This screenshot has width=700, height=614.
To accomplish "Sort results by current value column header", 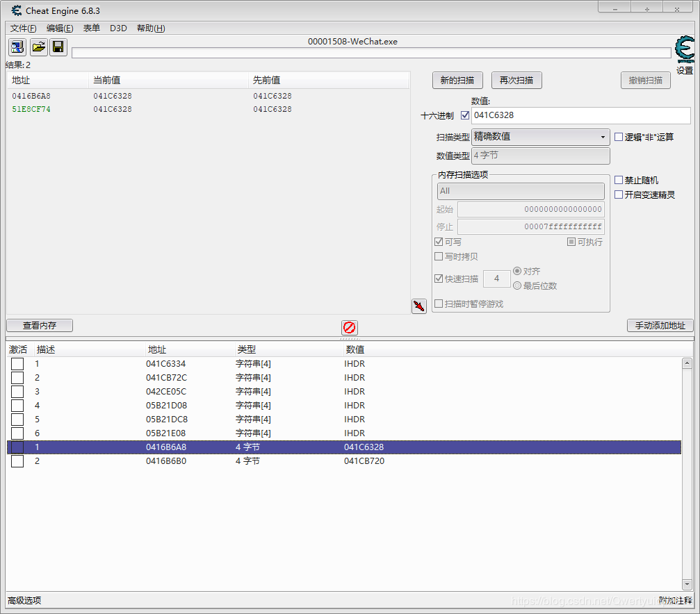I will click(168, 81).
